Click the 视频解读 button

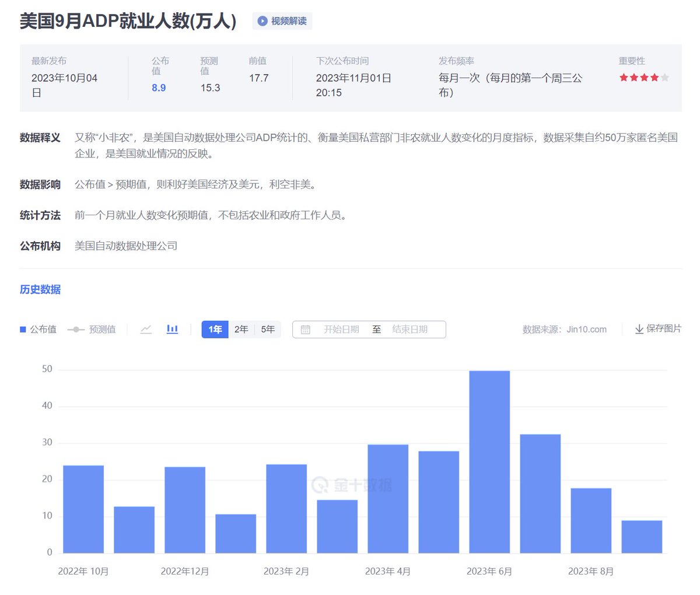(x=282, y=21)
